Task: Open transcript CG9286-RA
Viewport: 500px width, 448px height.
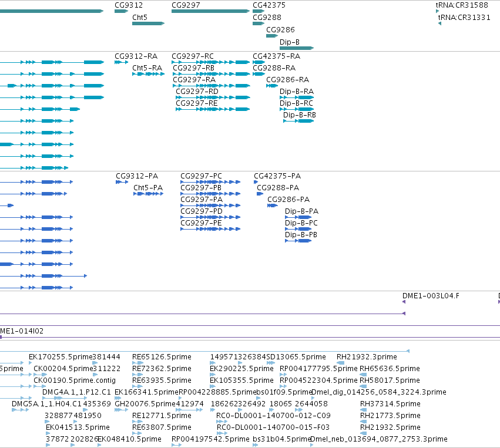Action: click(288, 80)
